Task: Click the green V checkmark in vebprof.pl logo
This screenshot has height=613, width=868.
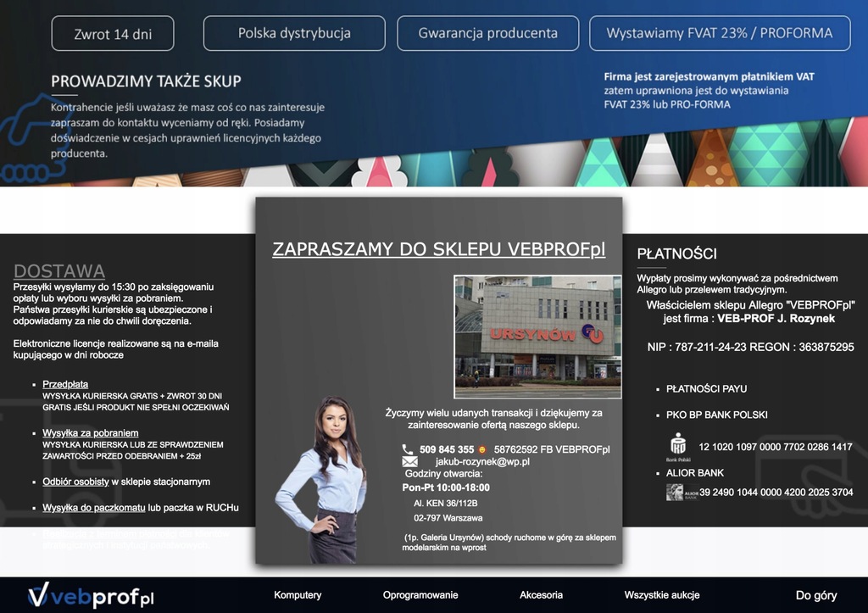Action: pos(39,596)
